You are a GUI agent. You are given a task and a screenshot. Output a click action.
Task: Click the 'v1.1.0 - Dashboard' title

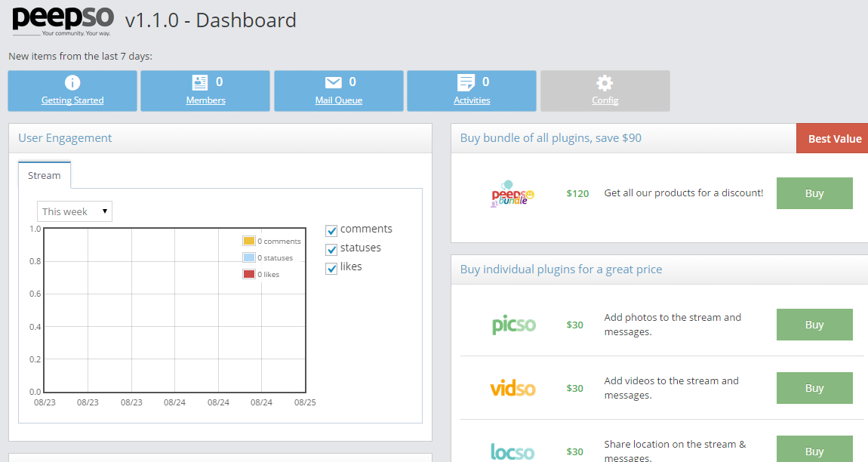[x=211, y=20]
